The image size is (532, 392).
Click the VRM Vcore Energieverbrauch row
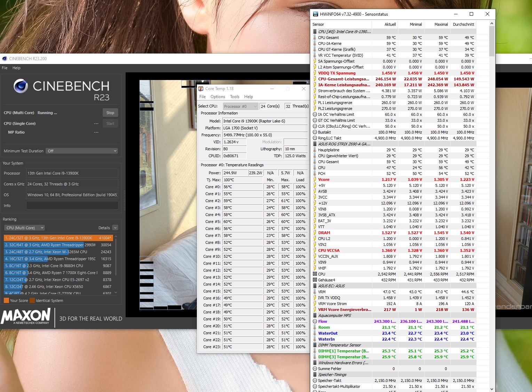pyautogui.click(x=394, y=310)
